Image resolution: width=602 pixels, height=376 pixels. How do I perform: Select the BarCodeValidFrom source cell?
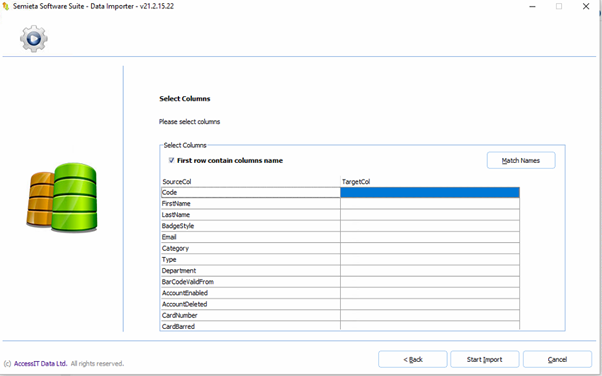[250, 282]
